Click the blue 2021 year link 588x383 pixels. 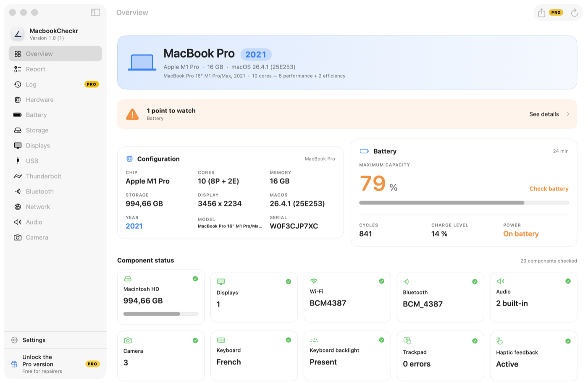click(134, 226)
